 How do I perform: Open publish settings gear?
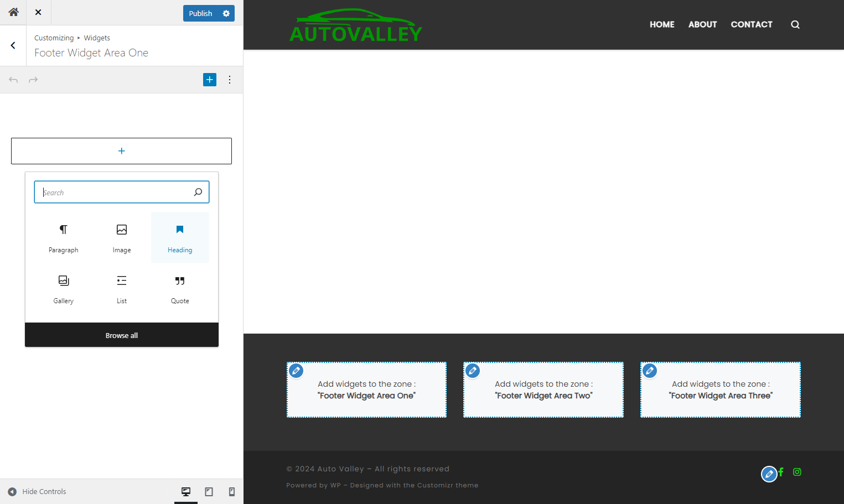[226, 13]
